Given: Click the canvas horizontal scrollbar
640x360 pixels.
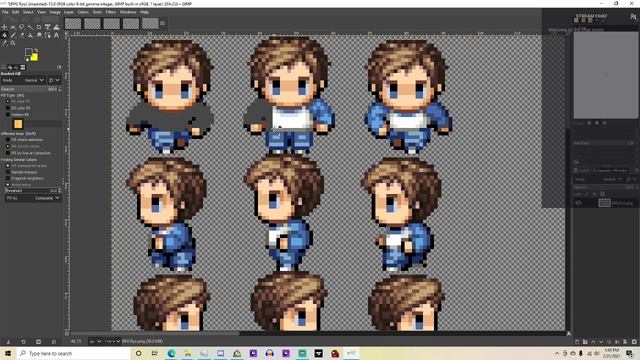Looking at the screenshot, I should 319,333.
